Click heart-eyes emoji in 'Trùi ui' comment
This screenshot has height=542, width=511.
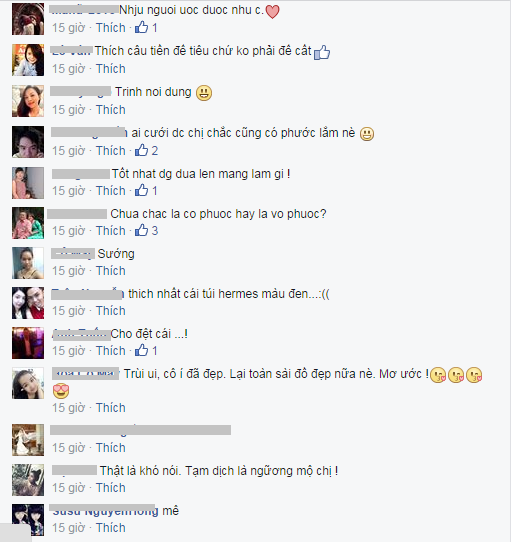tap(61, 391)
